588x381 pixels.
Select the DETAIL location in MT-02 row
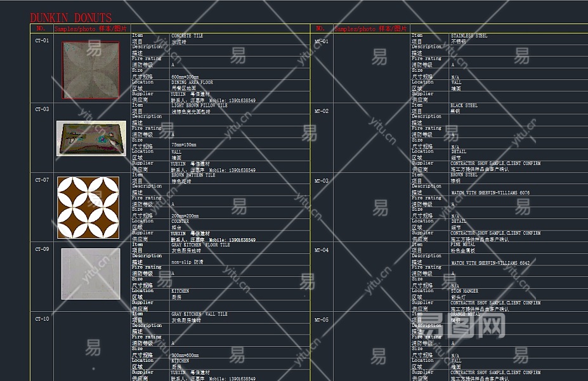(x=459, y=152)
